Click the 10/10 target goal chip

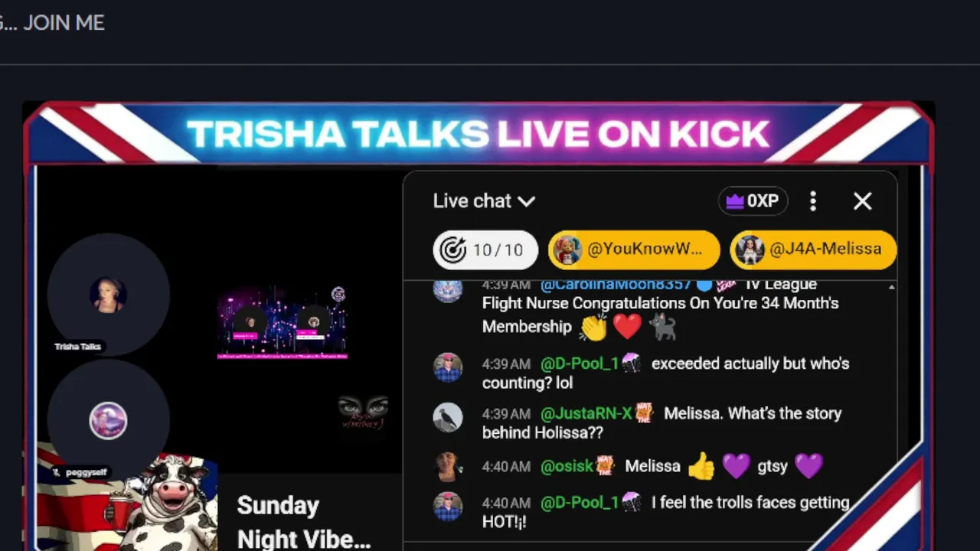pos(485,249)
